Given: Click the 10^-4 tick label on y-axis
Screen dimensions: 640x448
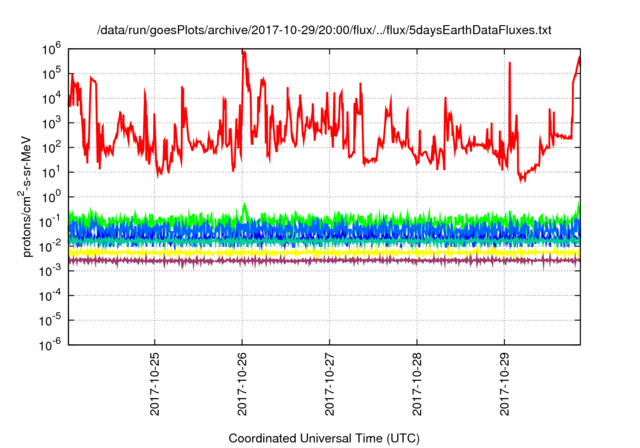Looking at the screenshot, I should tap(50, 296).
